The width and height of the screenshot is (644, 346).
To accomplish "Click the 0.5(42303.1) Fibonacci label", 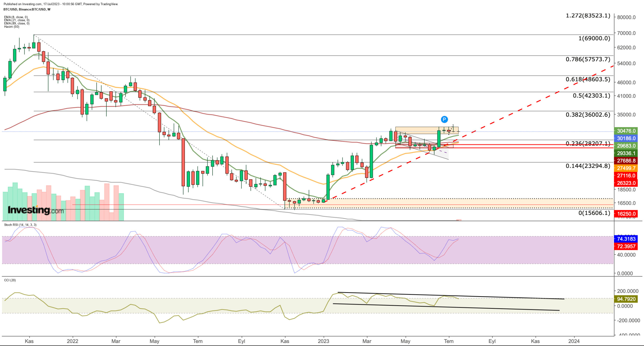I will pyautogui.click(x=591, y=96).
